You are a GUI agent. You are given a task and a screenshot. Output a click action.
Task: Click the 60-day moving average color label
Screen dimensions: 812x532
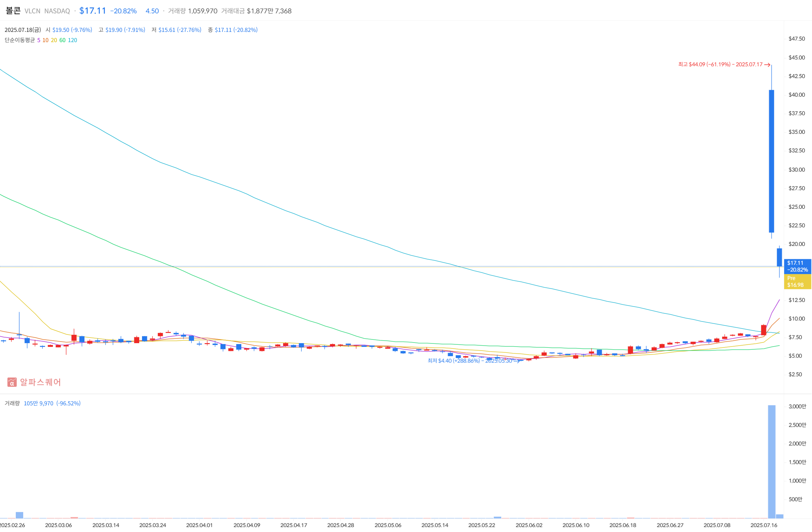point(62,40)
